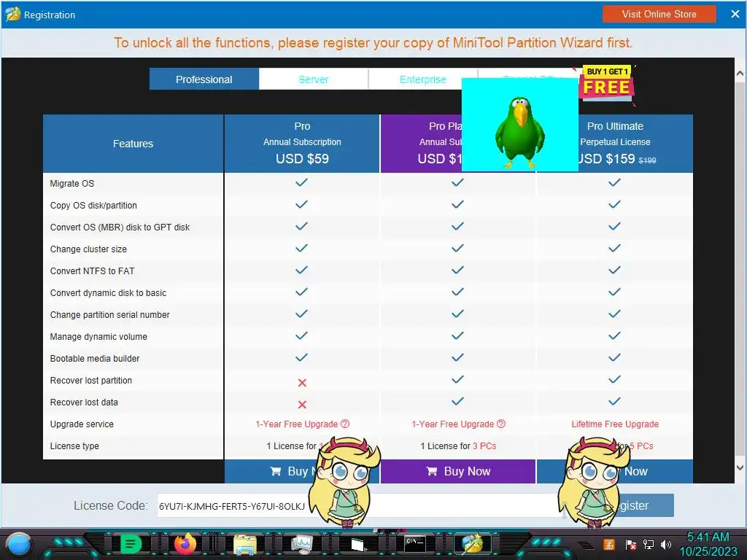Click the Convert dynamic disk to basic label
The width and height of the screenshot is (747, 560).
pyautogui.click(x=108, y=293)
